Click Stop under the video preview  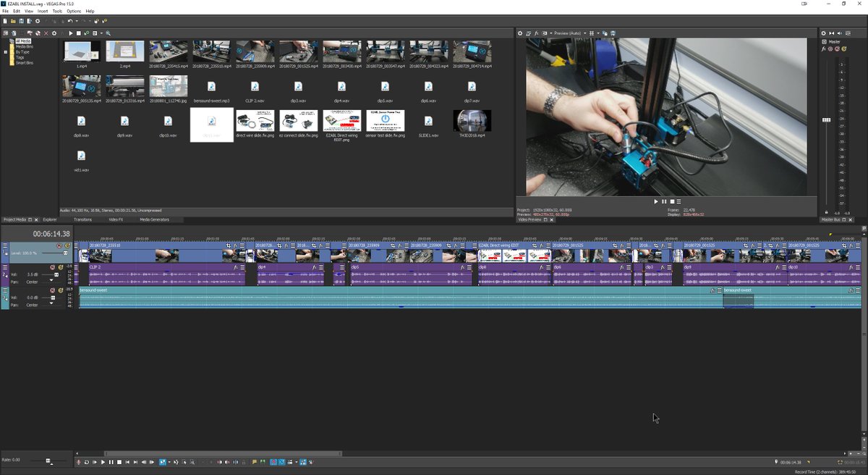672,201
